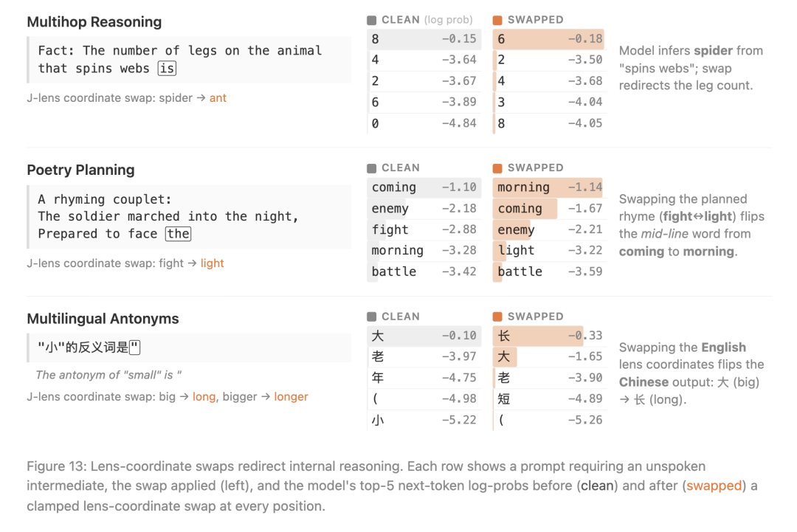The height and width of the screenshot is (532, 797).
Task: Select the '大' row with -0.10 in CLEAN
Action: tap(424, 336)
